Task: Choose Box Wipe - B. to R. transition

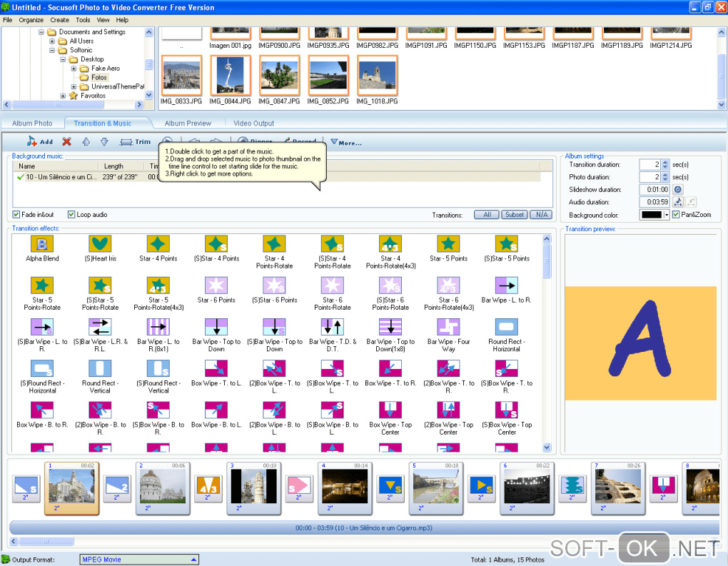Action: pyautogui.click(x=42, y=410)
